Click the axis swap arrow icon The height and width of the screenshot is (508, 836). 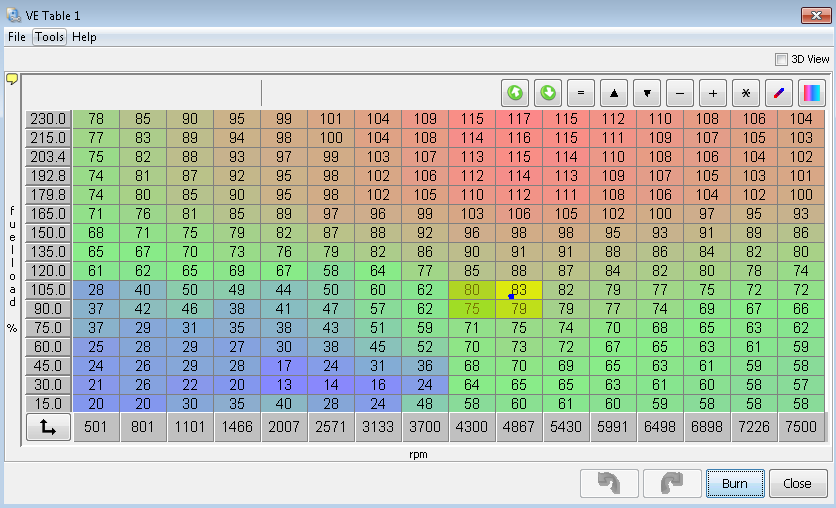46,427
